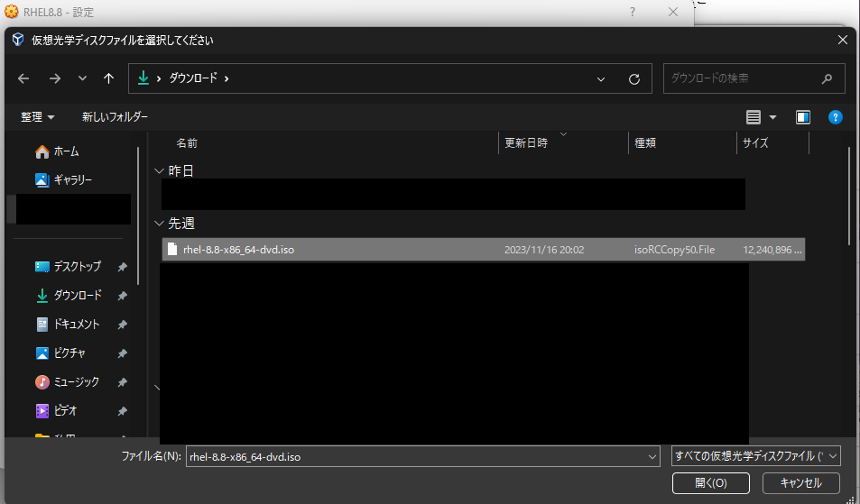
Task: Click help question mark in RHEL8.8 設定 window
Action: tap(633, 12)
